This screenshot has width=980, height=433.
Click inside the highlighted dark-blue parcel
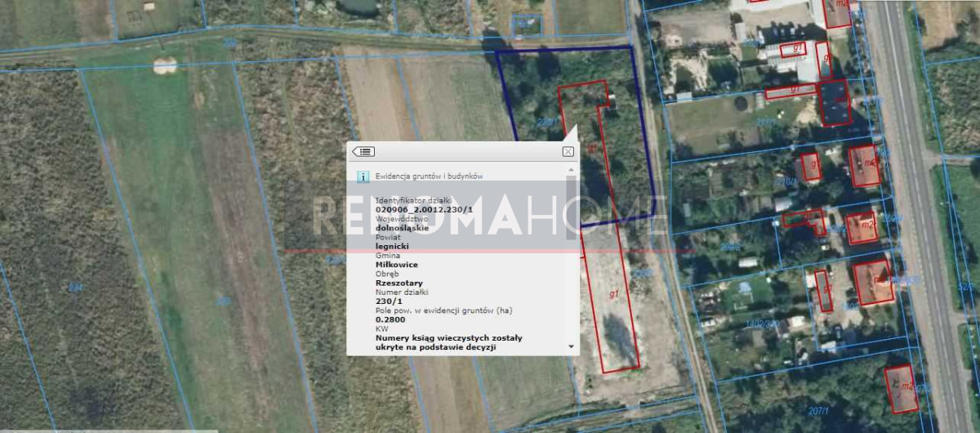coord(539,90)
